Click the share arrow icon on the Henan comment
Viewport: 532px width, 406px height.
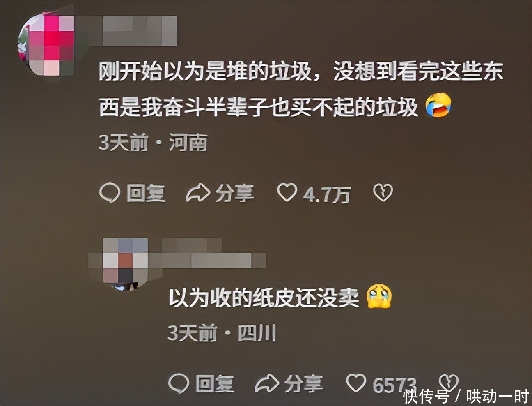coord(197,193)
